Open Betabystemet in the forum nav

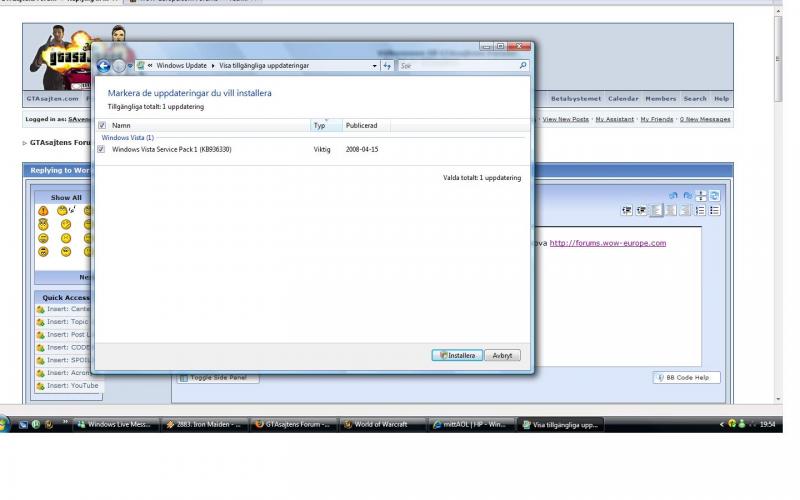(x=576, y=99)
